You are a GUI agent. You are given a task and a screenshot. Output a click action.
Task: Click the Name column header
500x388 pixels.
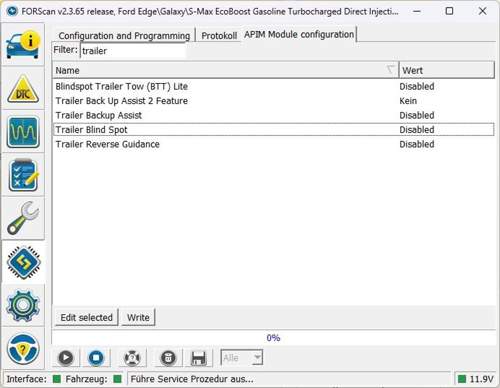coord(225,70)
